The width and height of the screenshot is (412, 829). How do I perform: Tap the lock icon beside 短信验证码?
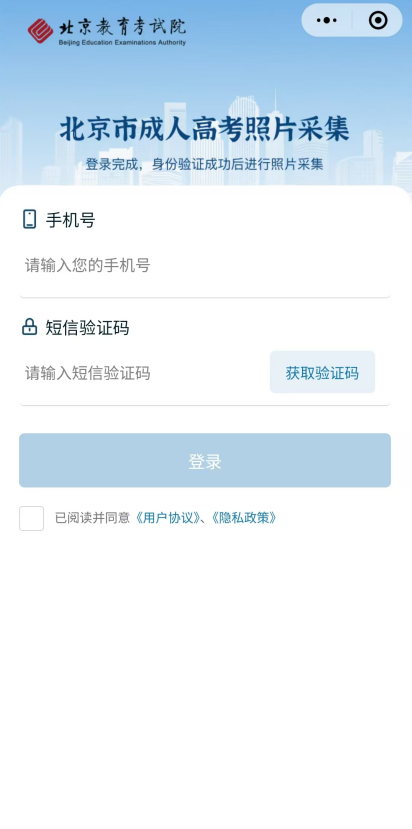point(30,327)
